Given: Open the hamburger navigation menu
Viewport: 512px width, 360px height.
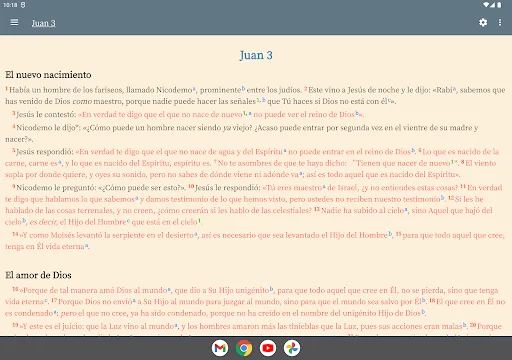Looking at the screenshot, I should tap(14, 22).
